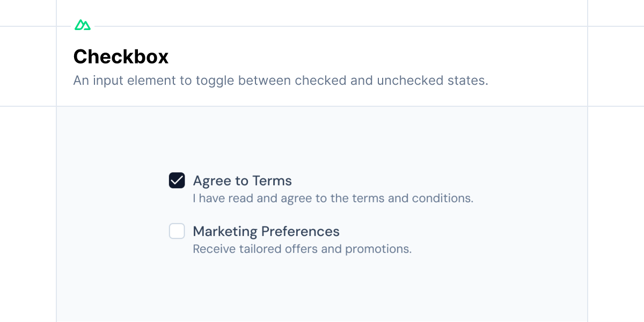The height and width of the screenshot is (322, 644).
Task: Click the "Checkbox" page heading
Action: point(121,56)
